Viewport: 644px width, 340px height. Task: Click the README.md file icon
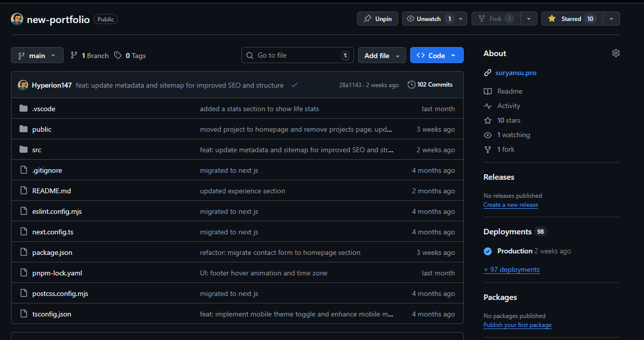click(23, 191)
